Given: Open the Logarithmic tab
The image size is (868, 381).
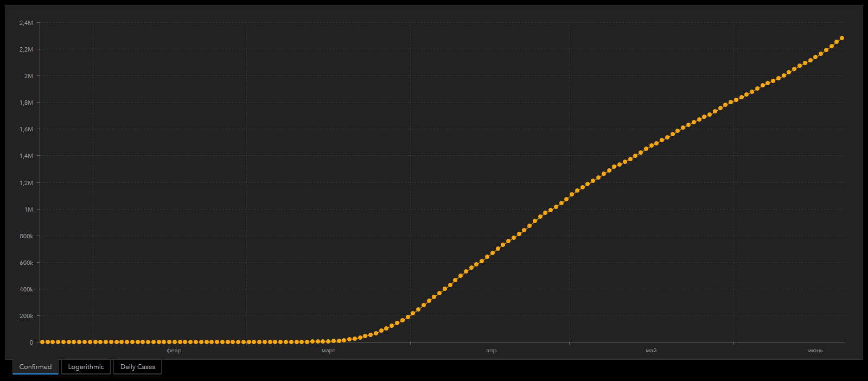Looking at the screenshot, I should 86,367.
